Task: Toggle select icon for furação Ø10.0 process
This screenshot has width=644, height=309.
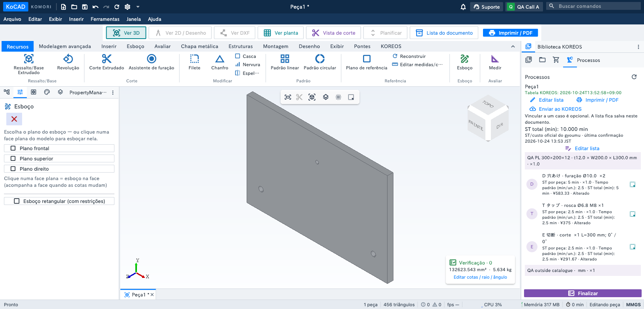Action: pyautogui.click(x=633, y=184)
